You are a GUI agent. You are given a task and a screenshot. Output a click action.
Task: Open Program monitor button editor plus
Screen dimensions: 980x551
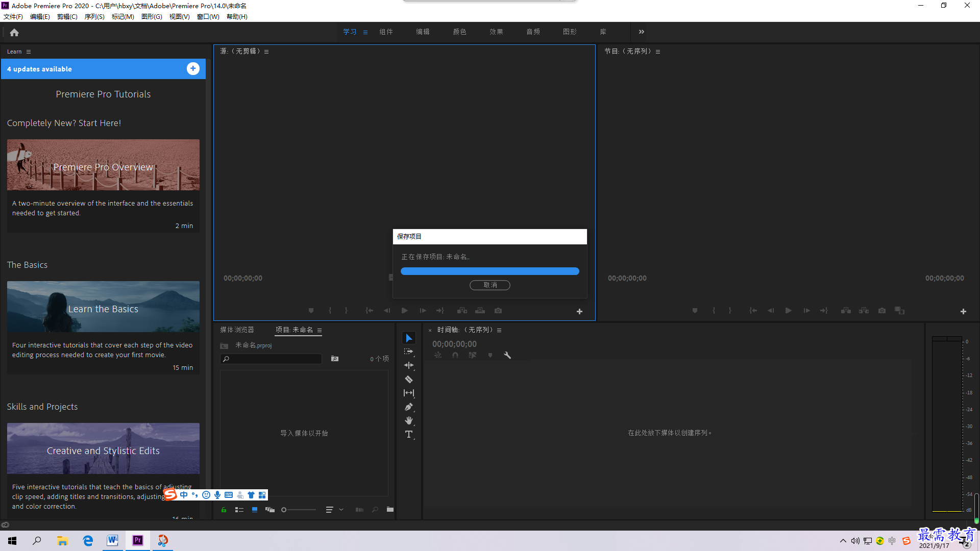tap(963, 311)
